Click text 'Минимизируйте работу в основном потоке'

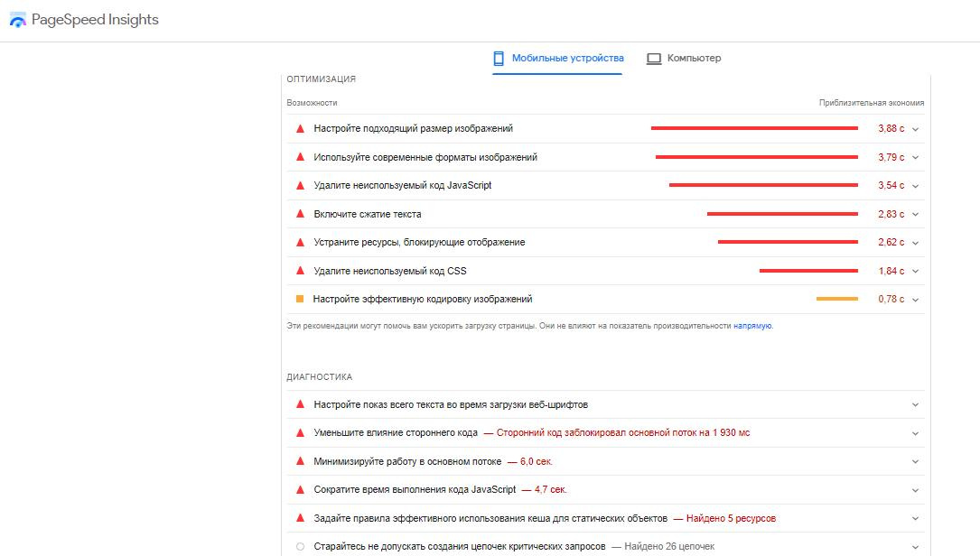(x=407, y=461)
